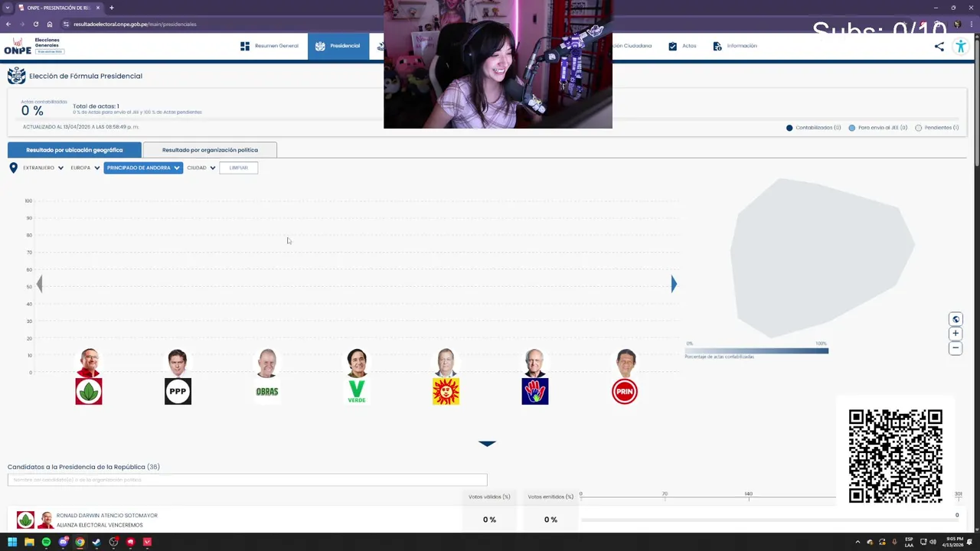
Task: Open Spotify from the taskbar
Action: (46, 542)
